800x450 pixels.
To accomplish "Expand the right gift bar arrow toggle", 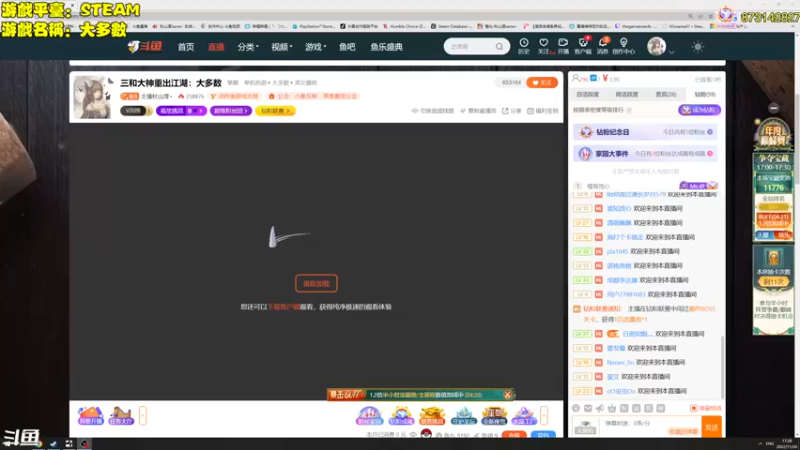I will (544, 416).
